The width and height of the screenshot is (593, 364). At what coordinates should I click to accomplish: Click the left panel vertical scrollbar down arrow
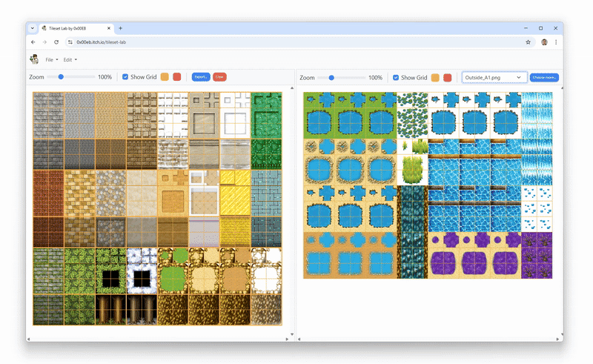click(x=292, y=334)
